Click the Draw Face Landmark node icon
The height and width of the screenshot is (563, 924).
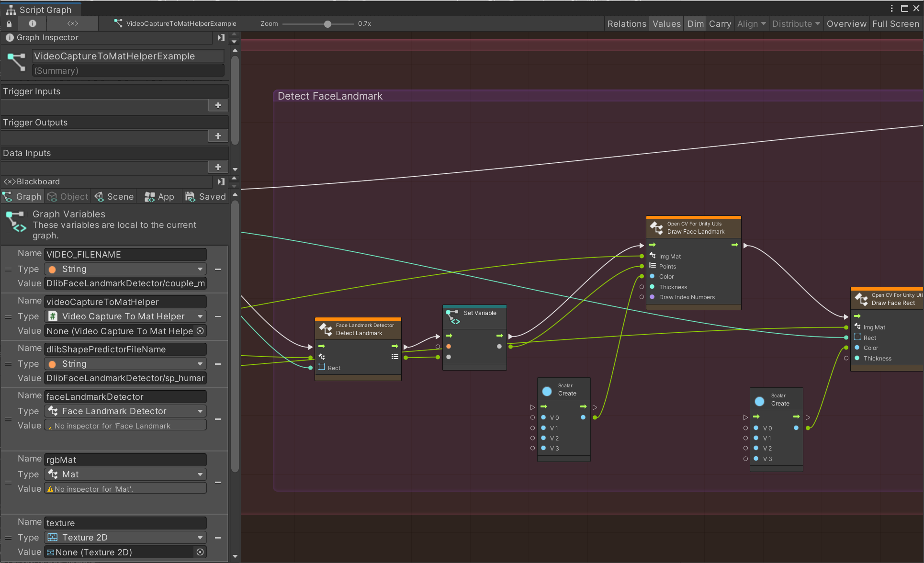click(656, 227)
